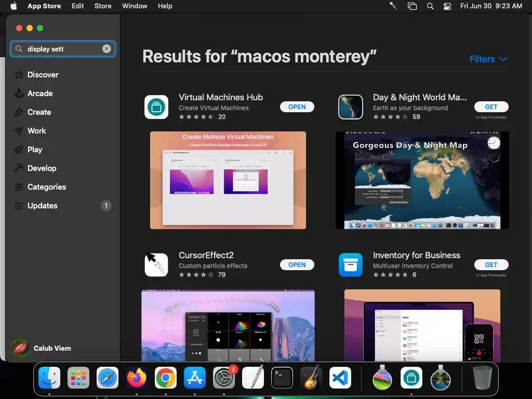The height and width of the screenshot is (399, 532).
Task: Click Inventory for Business app icon
Action: 351,264
